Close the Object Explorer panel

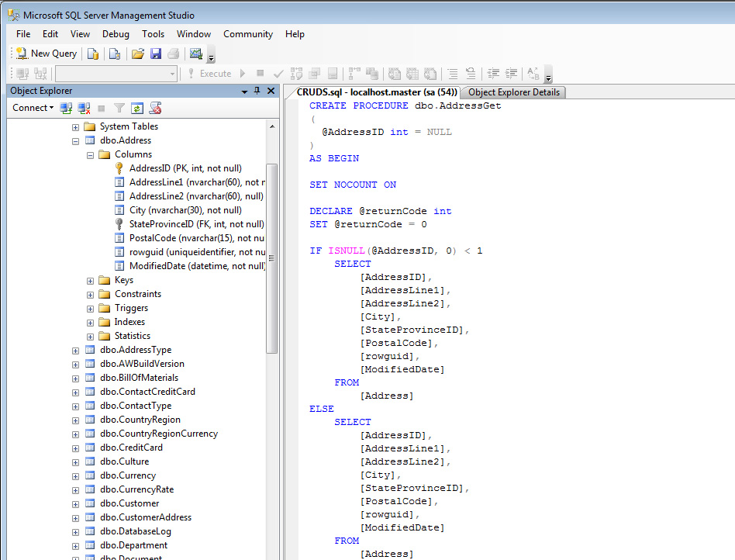271,91
